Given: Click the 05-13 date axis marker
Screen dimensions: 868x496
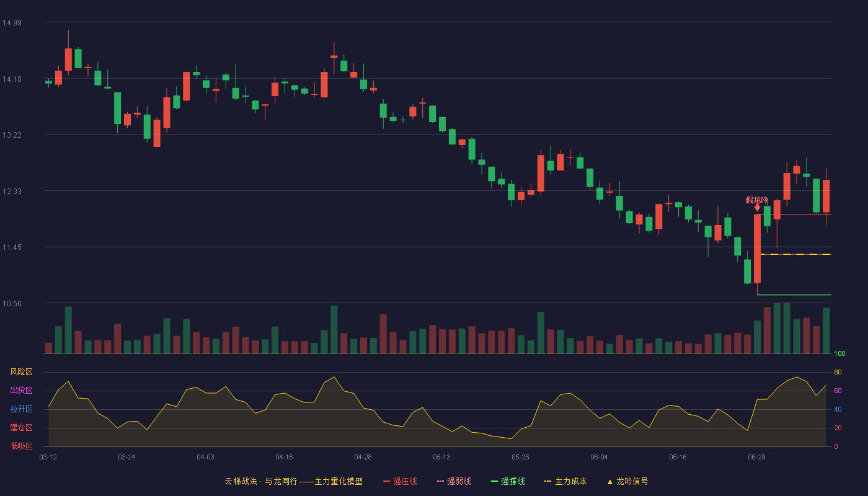Looking at the screenshot, I should 441,457.
